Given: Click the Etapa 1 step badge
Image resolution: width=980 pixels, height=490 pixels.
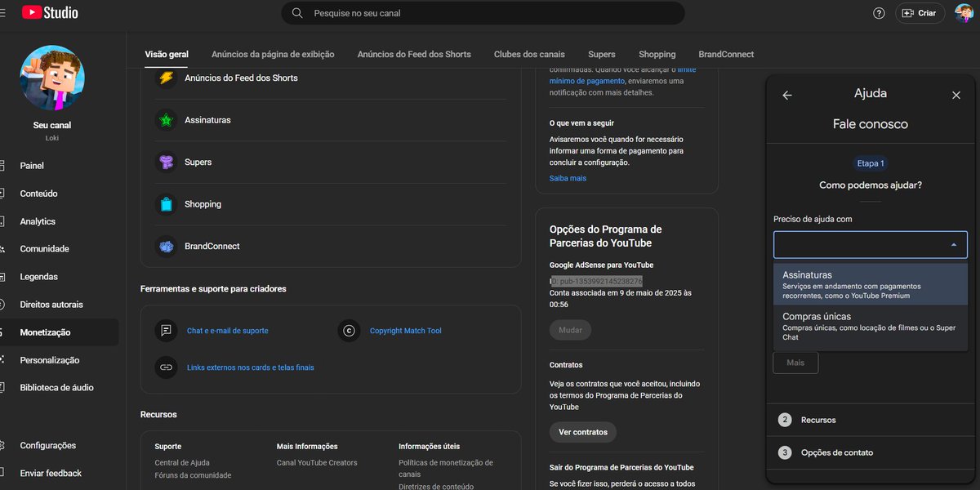Looking at the screenshot, I should 871,163.
